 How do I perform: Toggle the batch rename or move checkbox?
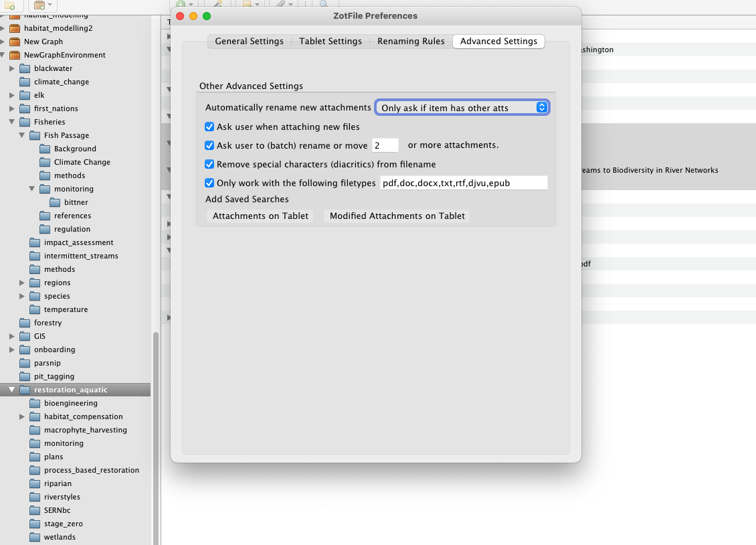(x=209, y=146)
